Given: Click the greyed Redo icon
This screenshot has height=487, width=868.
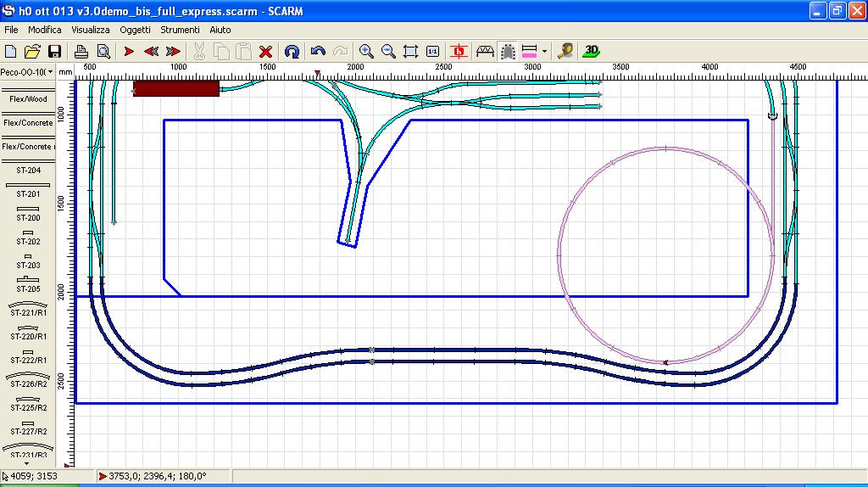Looking at the screenshot, I should click(x=340, y=52).
